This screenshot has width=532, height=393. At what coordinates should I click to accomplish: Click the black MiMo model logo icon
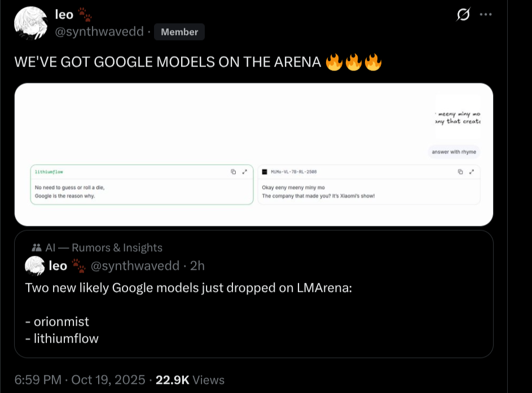coord(265,172)
